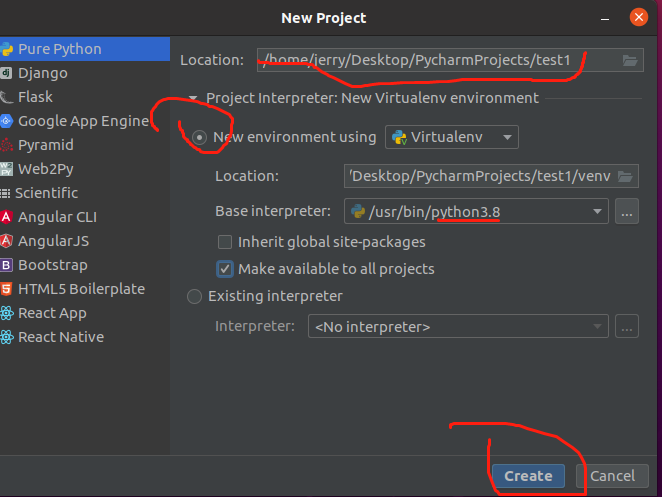Click the Web2Py logo icon
Viewport: 662px width, 497px height.
6,169
